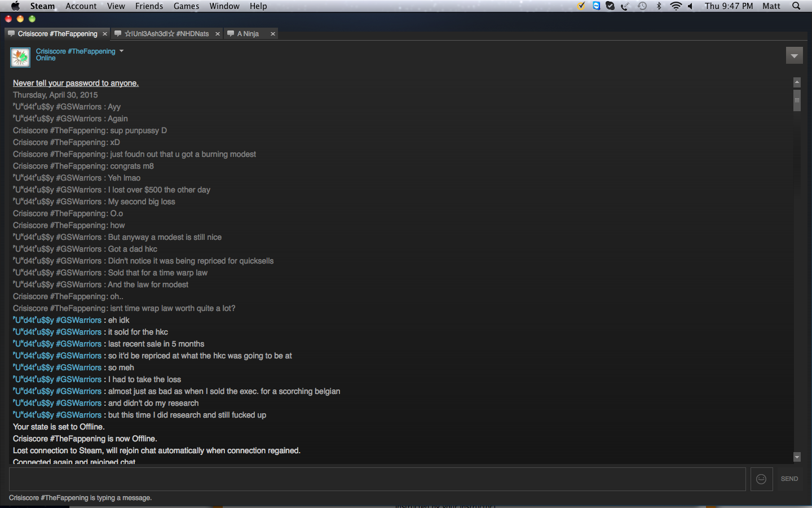This screenshot has width=812, height=508.
Task: Open the Games menu
Action: coord(186,6)
